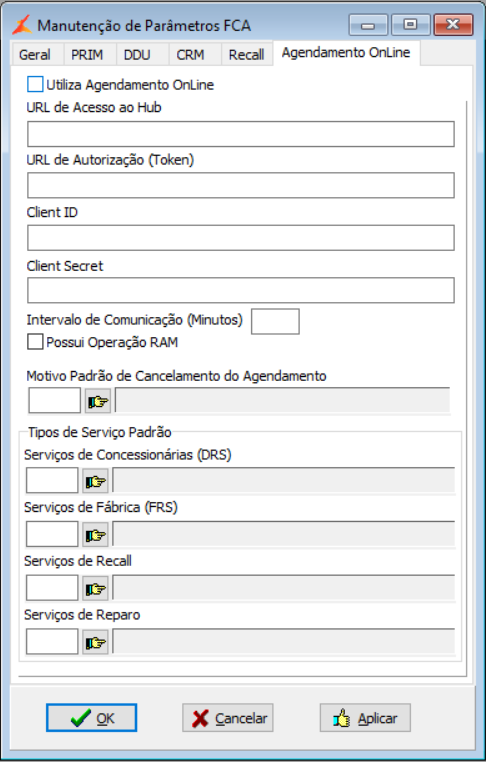486x762 pixels.
Task: Show the Recall tab
Action: coord(246,54)
